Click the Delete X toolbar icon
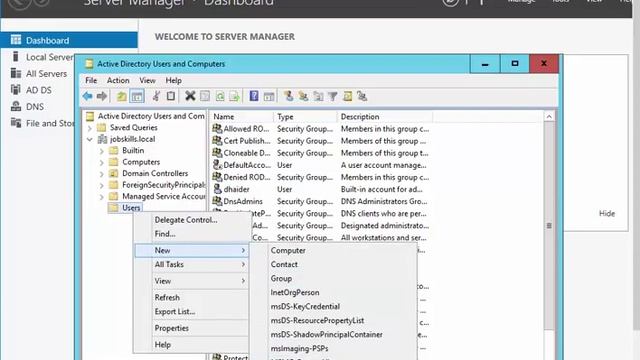 (x=190, y=96)
